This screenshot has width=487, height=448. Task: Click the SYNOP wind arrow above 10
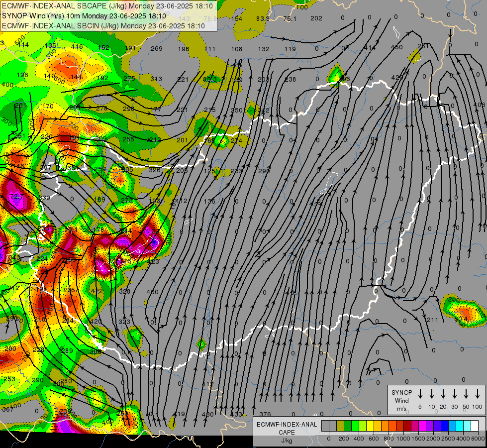pos(431,394)
